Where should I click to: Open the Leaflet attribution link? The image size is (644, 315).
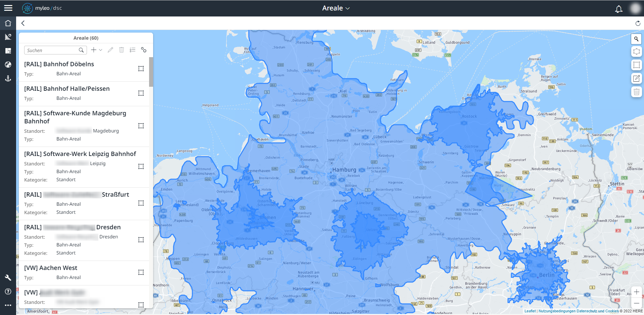[x=530, y=311]
